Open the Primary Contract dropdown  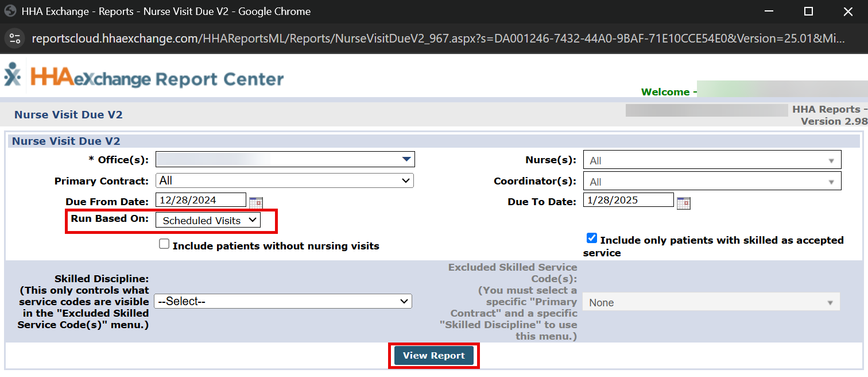pos(285,180)
